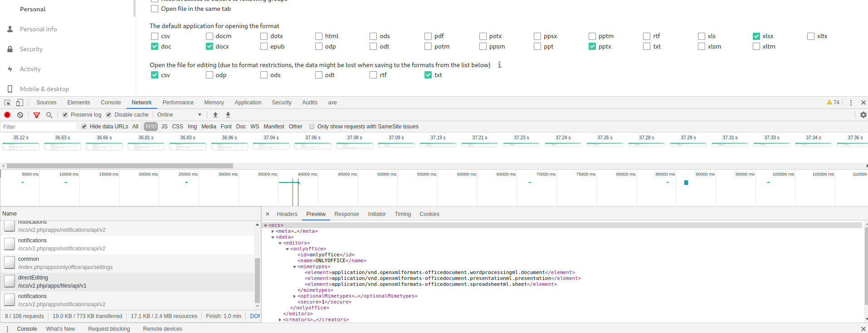Viewport: 868px width, 333px height.
Task: Toggle the device toolbar icon
Action: click(20, 103)
